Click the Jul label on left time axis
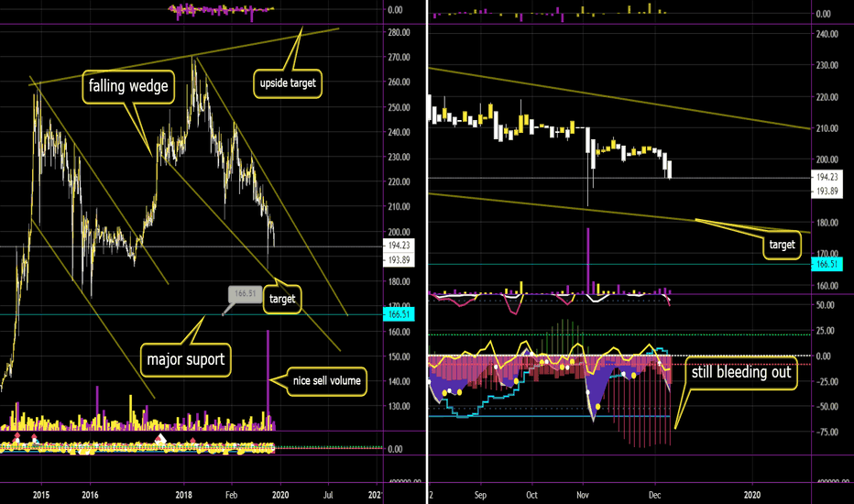854x504 pixels. point(328,495)
